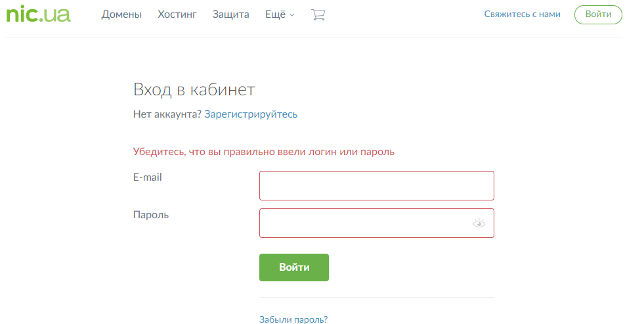Viewport: 644px width, 324px height.
Task: Focus the Пароль input field
Action: click(x=377, y=223)
